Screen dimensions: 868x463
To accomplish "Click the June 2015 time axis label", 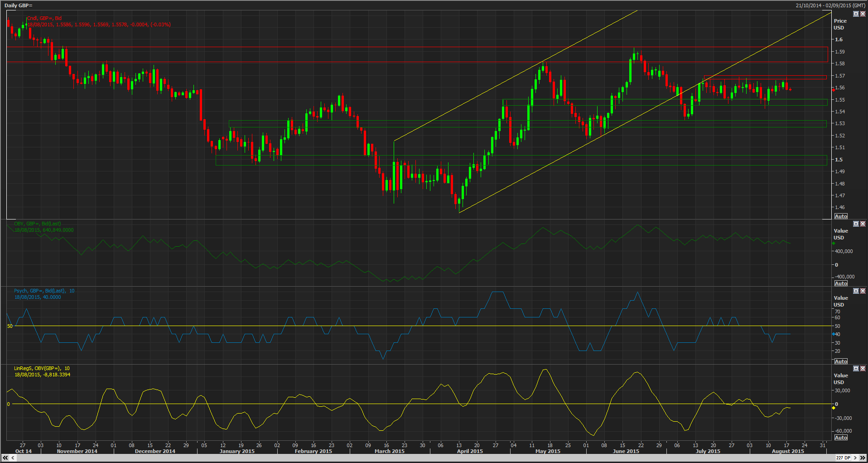I will click(626, 451).
